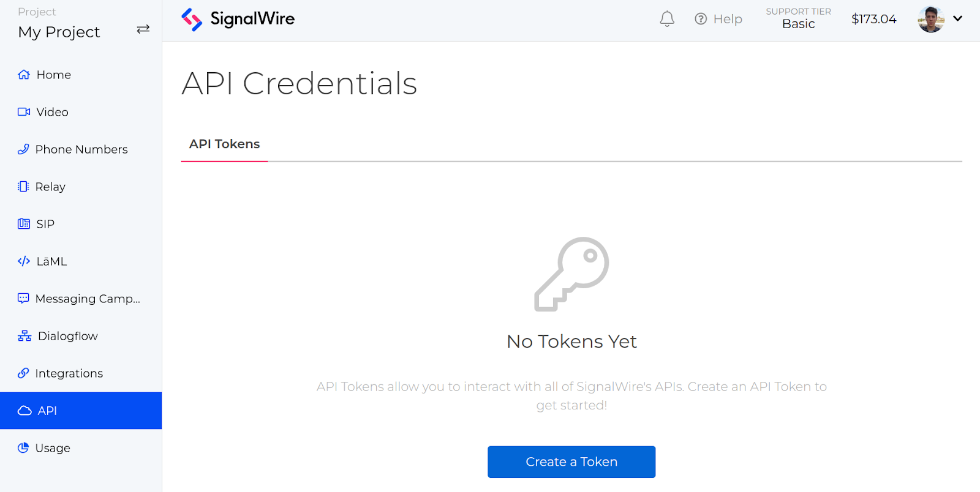Click the Relay icon in sidebar
Viewport: 980px width, 492px height.
click(x=23, y=187)
